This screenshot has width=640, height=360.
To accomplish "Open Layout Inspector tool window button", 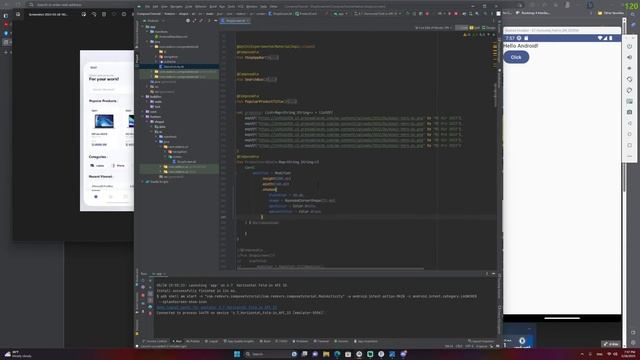I will click(482, 341).
